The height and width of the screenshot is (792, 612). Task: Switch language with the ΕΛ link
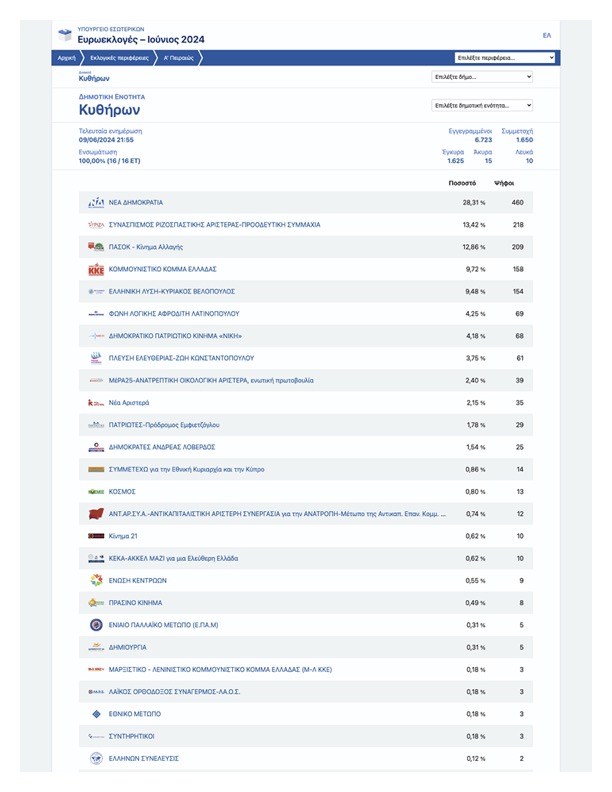[x=546, y=35]
